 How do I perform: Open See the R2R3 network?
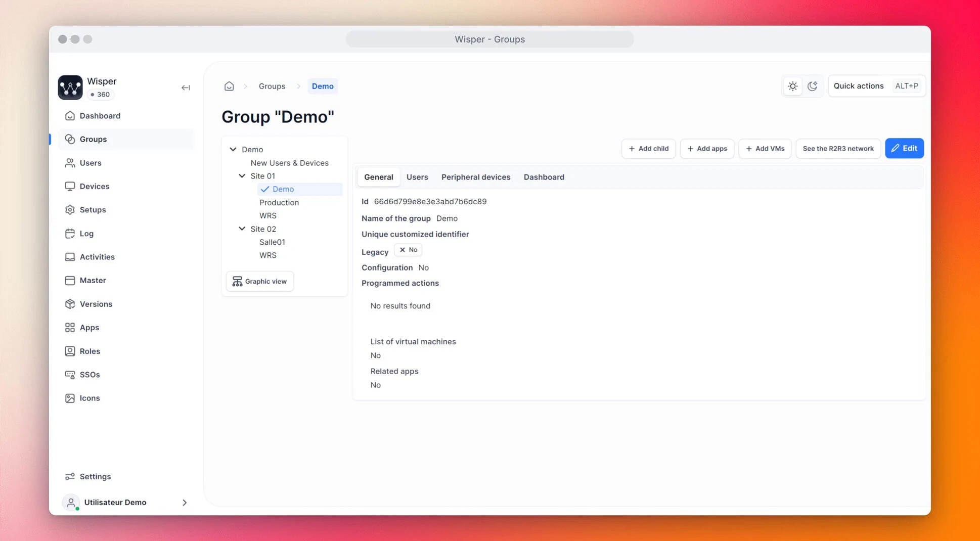(x=838, y=148)
